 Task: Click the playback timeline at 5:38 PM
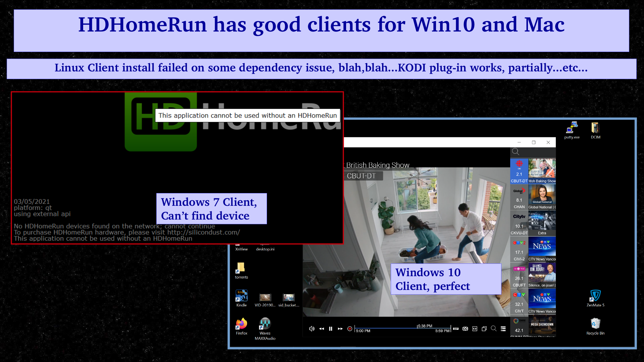tap(417, 328)
